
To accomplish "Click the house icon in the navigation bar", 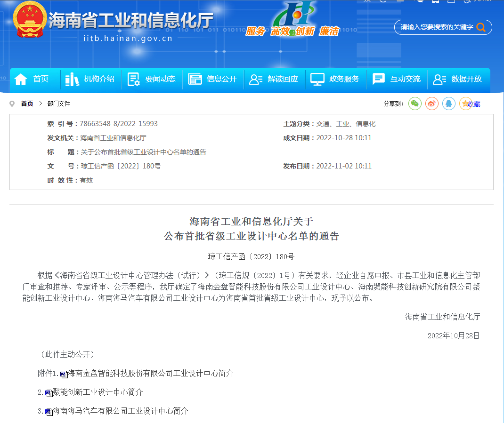I will [21, 80].
